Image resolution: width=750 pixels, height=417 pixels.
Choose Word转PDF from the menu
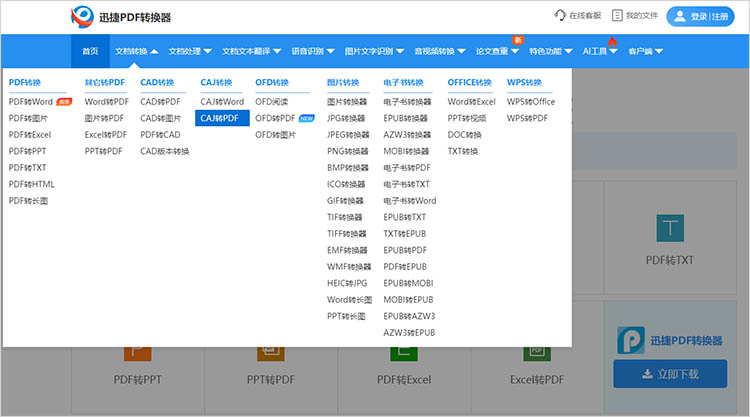point(107,102)
